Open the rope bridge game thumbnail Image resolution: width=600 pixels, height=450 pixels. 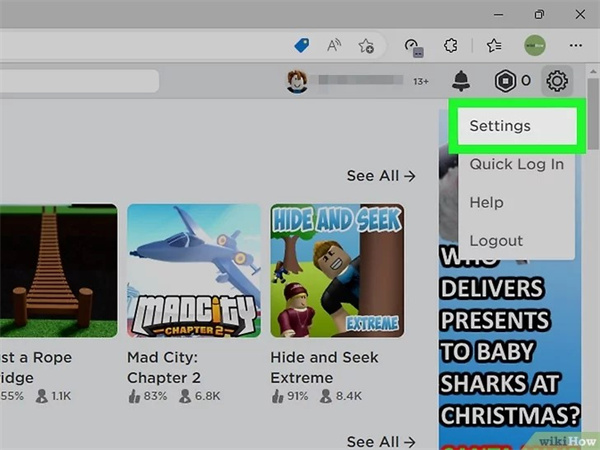tap(59, 271)
